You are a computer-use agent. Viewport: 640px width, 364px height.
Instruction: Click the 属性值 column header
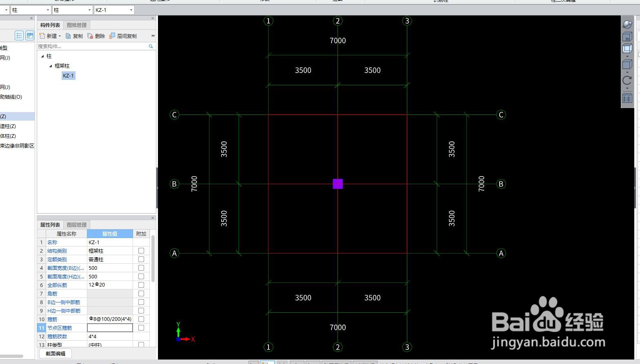coord(110,234)
